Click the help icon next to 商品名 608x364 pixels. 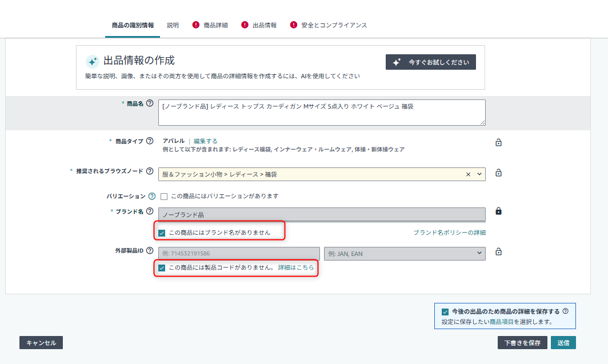pyautogui.click(x=150, y=103)
